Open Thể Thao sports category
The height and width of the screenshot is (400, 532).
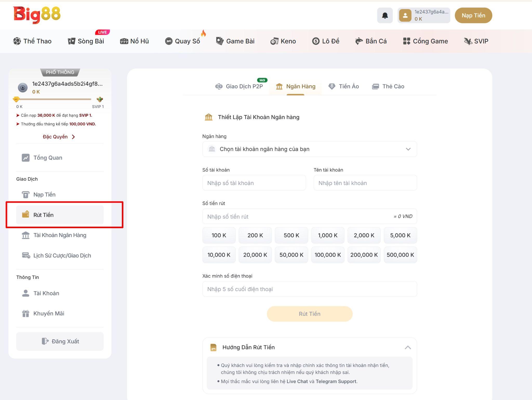32,41
